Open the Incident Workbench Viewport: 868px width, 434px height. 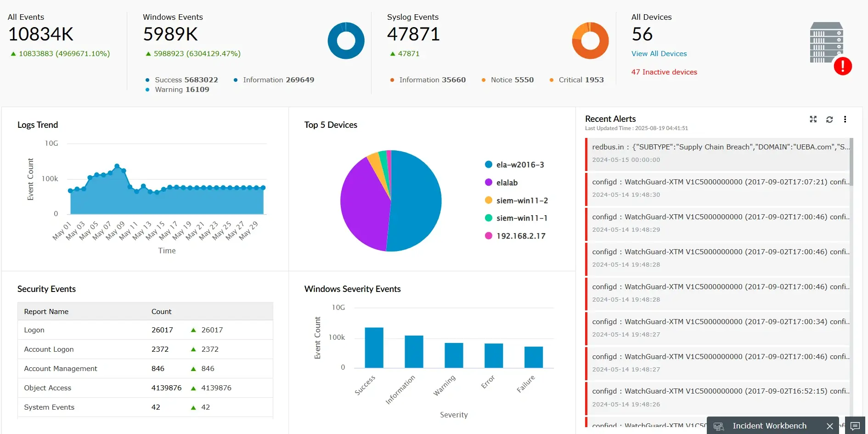pyautogui.click(x=769, y=426)
